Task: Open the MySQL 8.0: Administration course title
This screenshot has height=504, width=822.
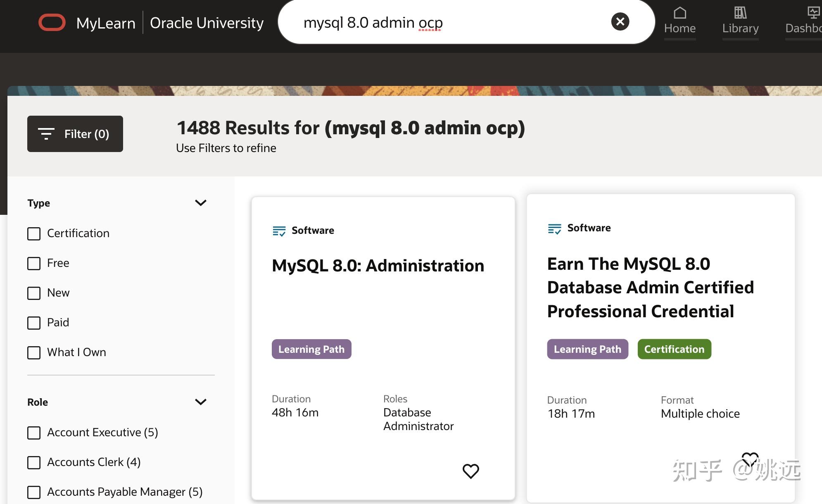Action: (377, 266)
